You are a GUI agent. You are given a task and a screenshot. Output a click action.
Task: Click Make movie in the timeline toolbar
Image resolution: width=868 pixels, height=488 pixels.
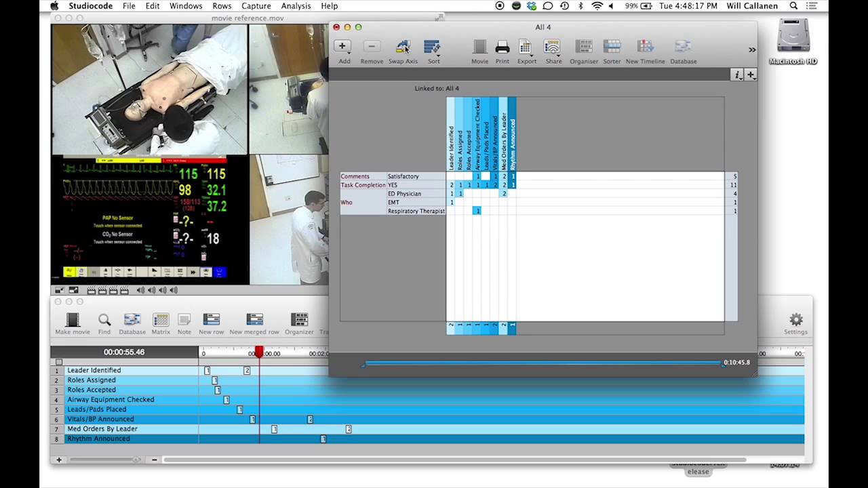[x=73, y=324]
